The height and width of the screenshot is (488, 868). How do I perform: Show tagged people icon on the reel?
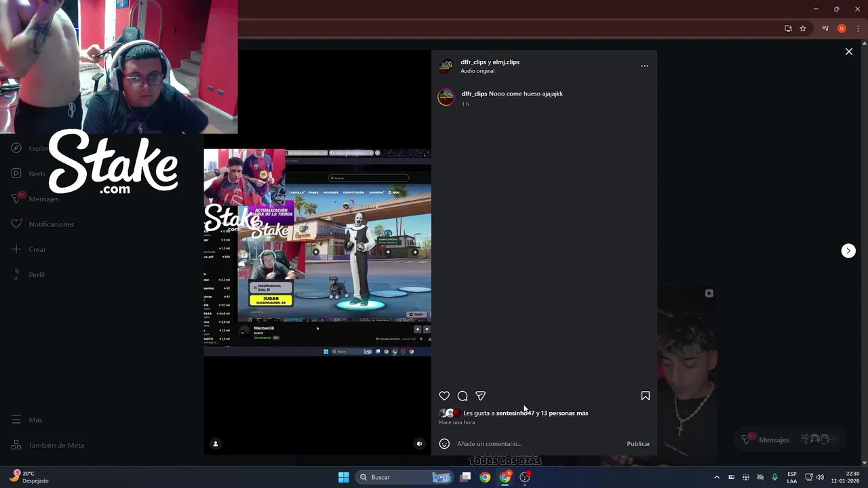(x=216, y=444)
